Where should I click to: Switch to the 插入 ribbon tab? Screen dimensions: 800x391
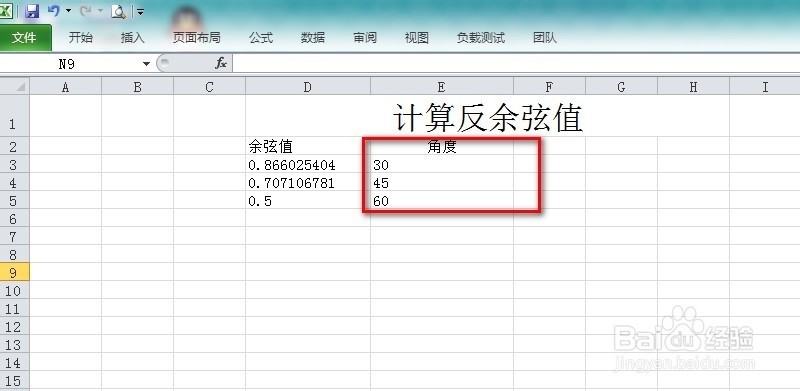[133, 38]
